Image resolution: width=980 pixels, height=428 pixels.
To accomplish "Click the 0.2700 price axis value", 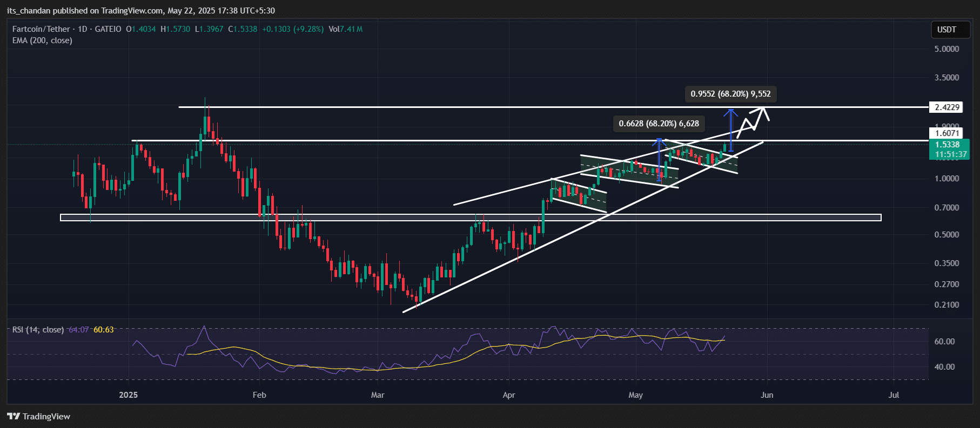I will (947, 284).
